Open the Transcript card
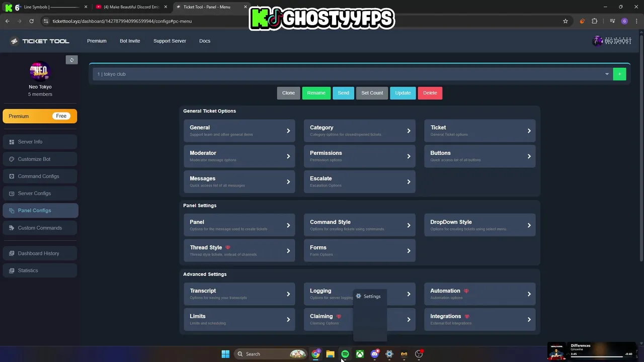 click(239, 294)
